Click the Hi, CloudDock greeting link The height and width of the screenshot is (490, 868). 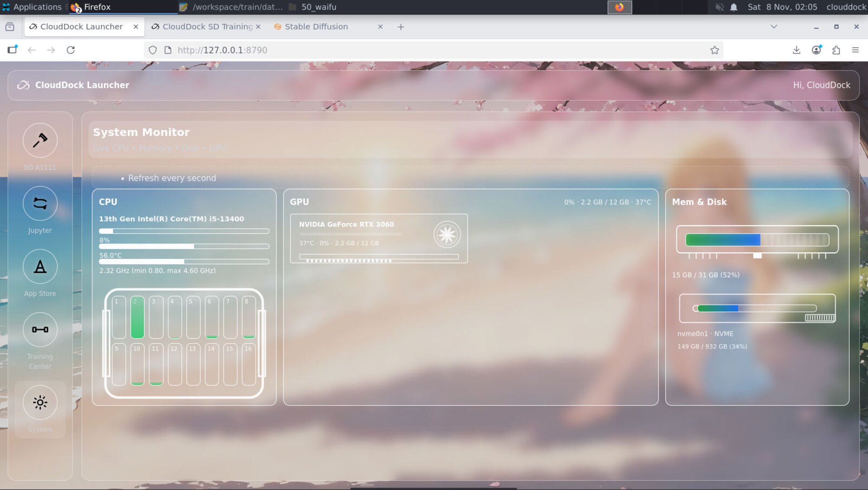coord(822,85)
